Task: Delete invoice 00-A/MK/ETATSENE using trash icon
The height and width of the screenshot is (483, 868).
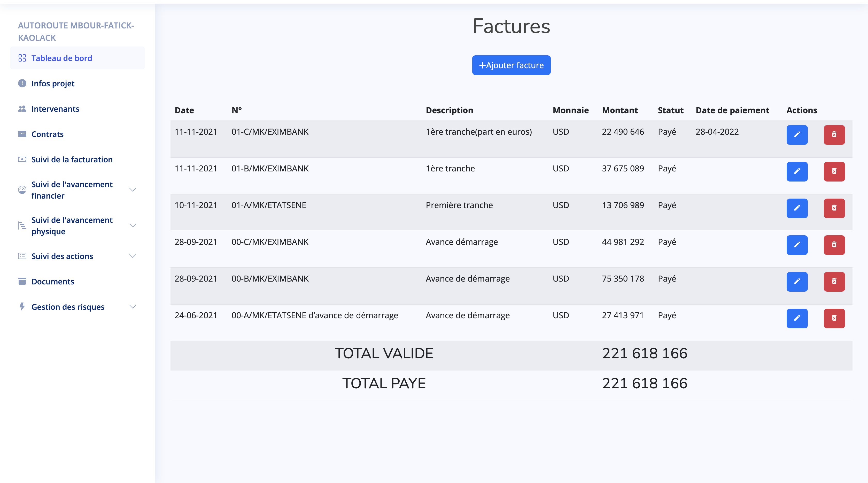Action: (834, 318)
